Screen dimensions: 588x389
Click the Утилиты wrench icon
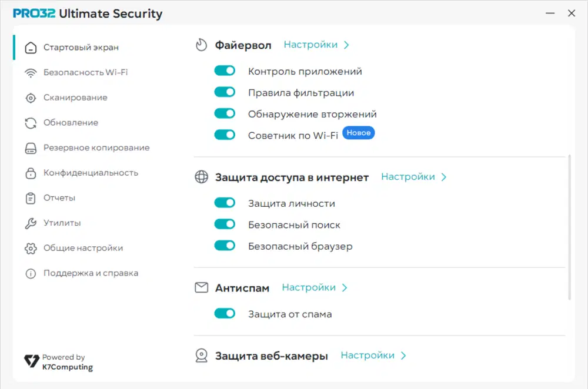31,223
